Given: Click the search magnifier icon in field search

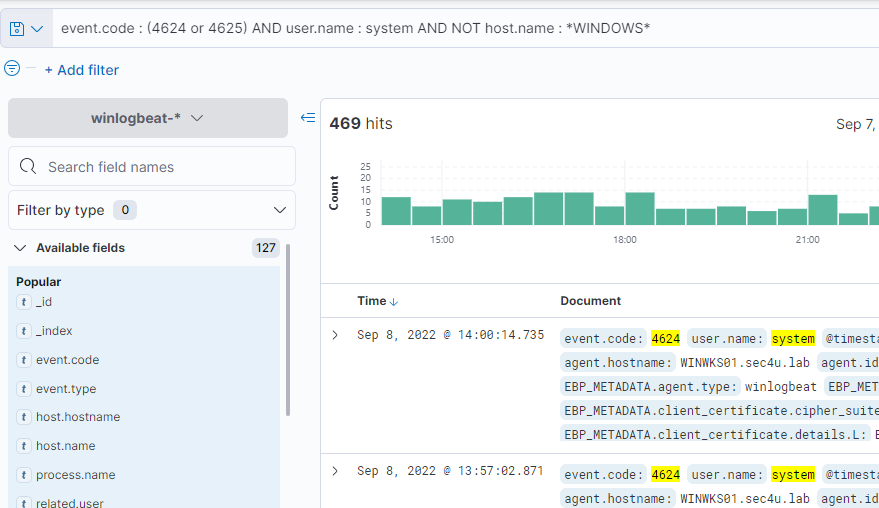Looking at the screenshot, I should tap(28, 167).
